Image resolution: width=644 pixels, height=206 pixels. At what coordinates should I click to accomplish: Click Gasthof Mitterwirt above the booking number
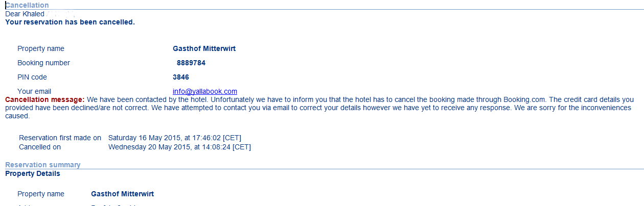coord(204,49)
